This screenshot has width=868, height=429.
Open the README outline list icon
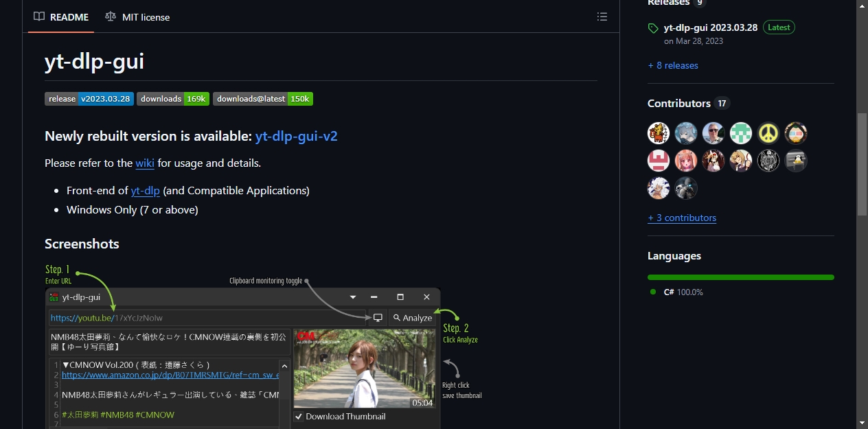[602, 16]
